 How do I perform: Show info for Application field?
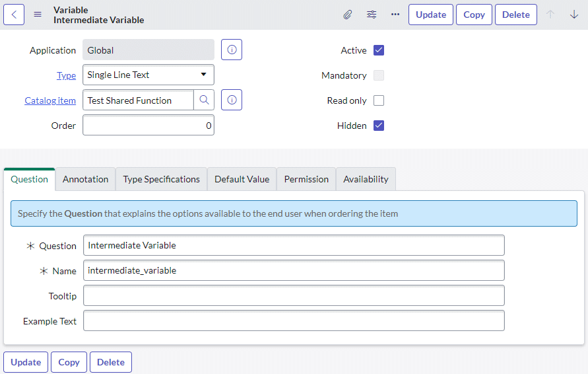pos(232,50)
